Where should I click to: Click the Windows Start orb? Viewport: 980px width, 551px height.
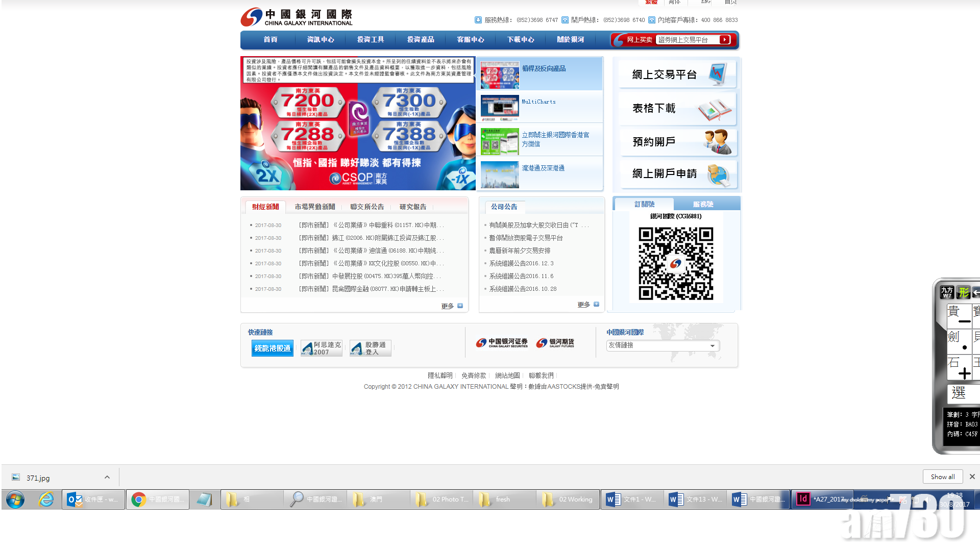[x=15, y=499]
